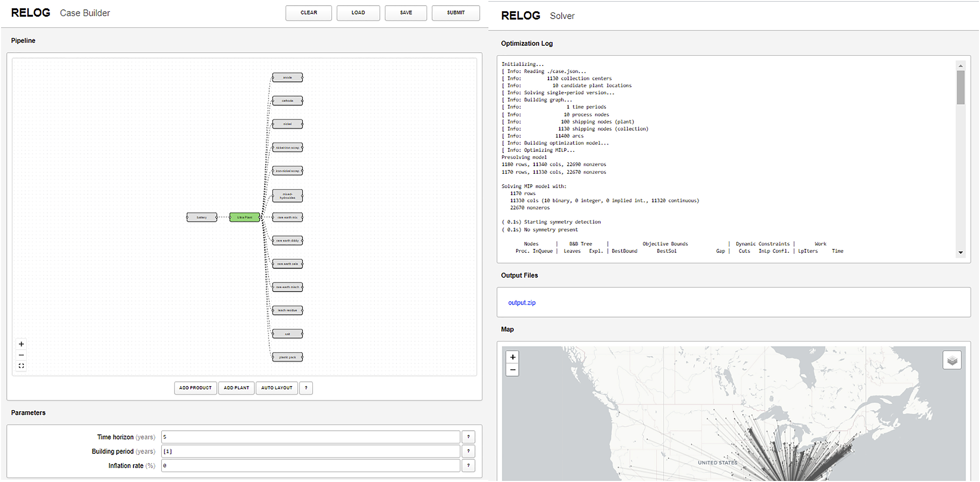The width and height of the screenshot is (980, 482).
Task: Submit the case with SUBMIT
Action: coord(455,13)
